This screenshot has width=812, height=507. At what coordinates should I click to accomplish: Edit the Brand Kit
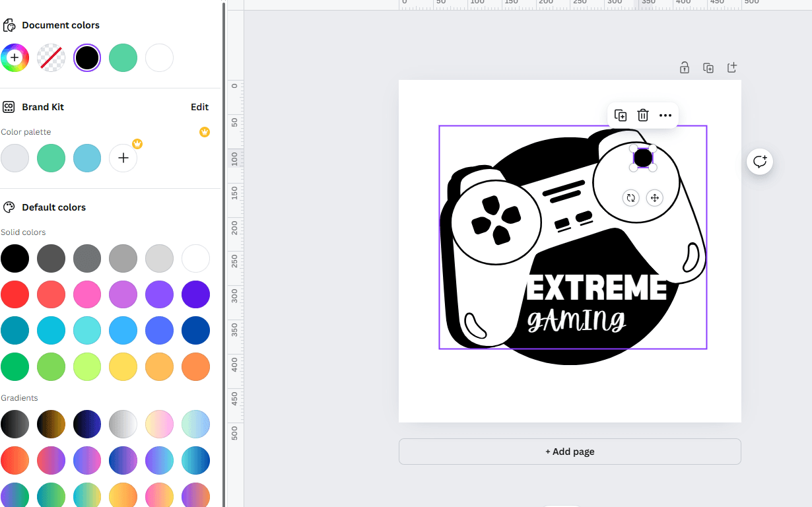tap(199, 107)
